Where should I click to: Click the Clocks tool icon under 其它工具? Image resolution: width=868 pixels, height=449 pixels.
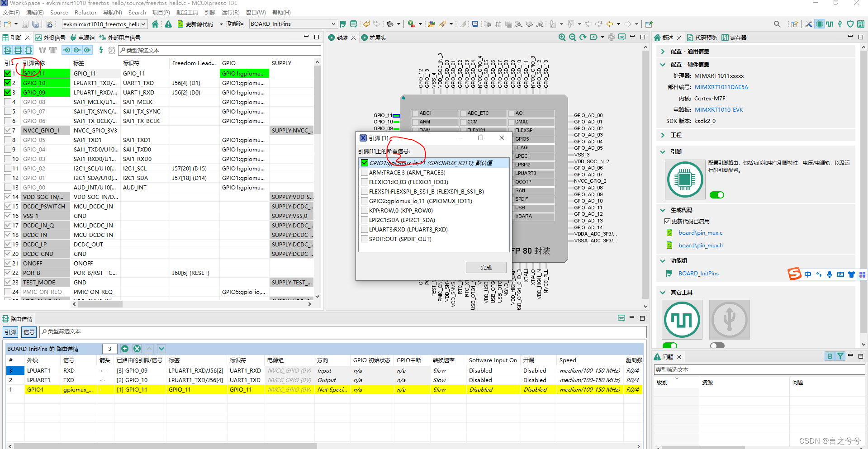[682, 320]
